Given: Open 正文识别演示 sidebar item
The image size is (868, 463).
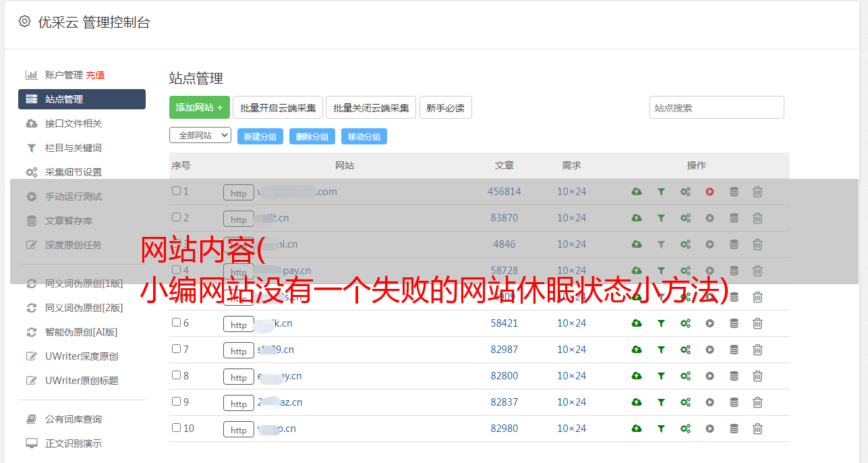Looking at the screenshot, I should [x=74, y=443].
